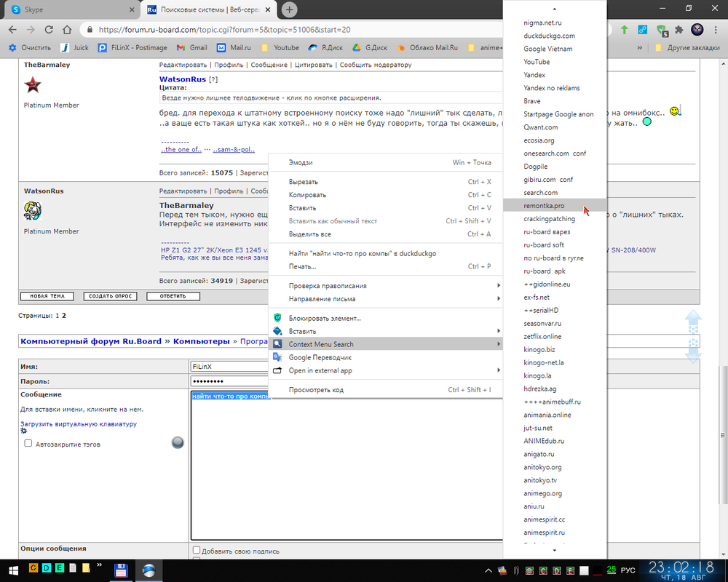Open the browser profile avatar
This screenshot has width=728, height=582.
coord(697,30)
